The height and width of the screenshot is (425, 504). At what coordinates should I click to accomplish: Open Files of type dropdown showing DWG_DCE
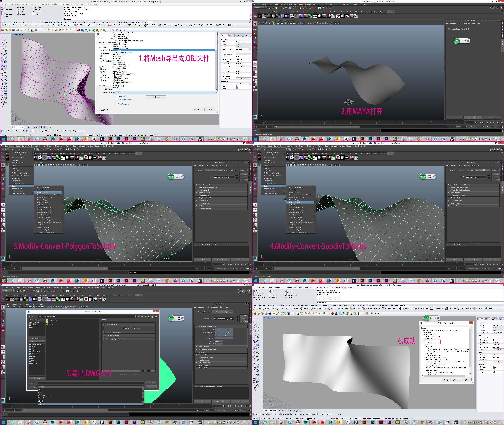pos(91,387)
